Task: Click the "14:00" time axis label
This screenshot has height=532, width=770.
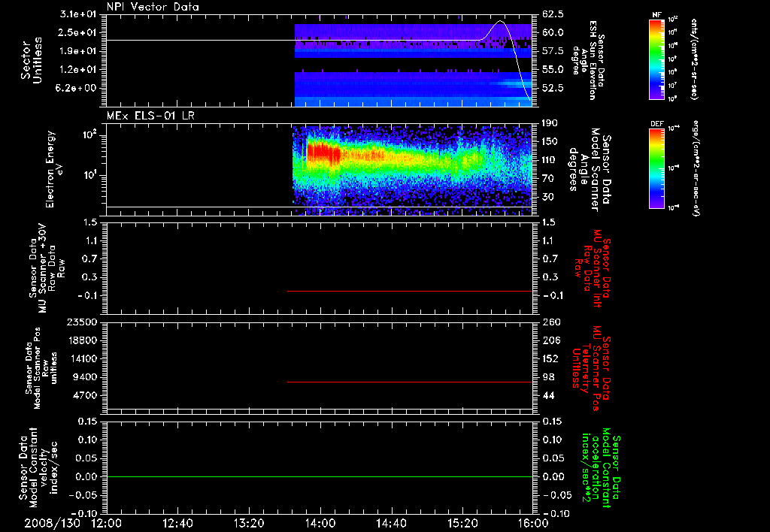Action: click(x=320, y=523)
